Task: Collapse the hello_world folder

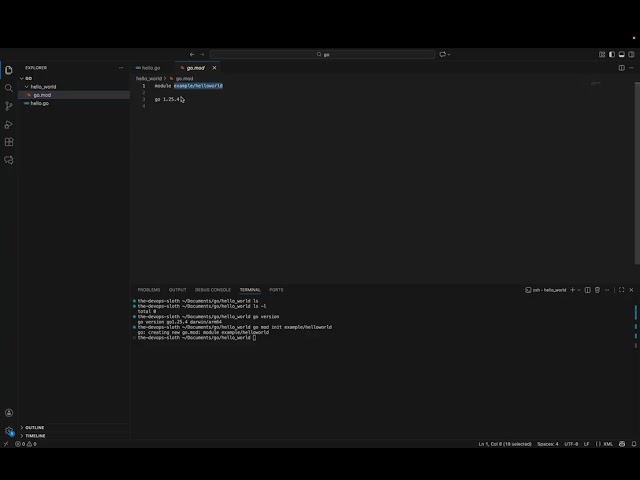Action: (41, 87)
